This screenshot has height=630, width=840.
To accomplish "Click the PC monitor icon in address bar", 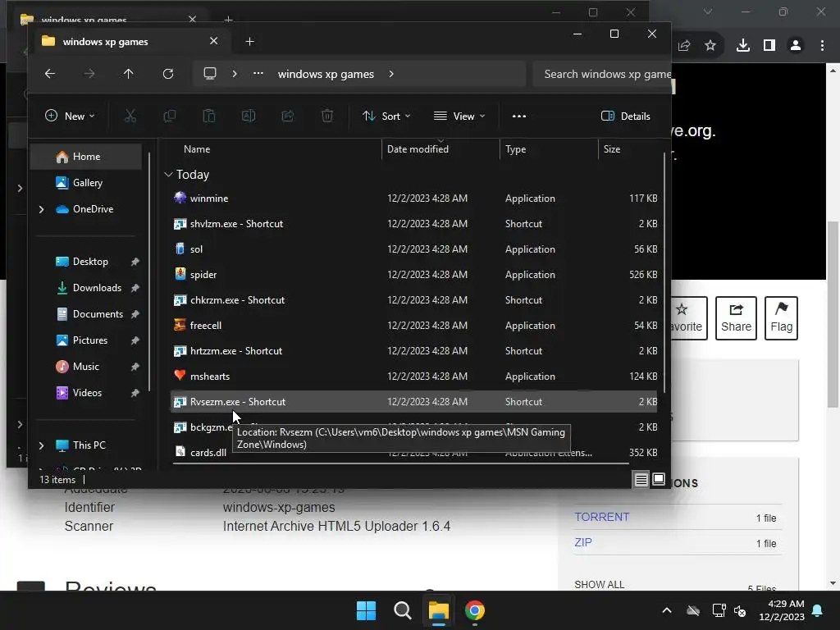I will coord(210,73).
